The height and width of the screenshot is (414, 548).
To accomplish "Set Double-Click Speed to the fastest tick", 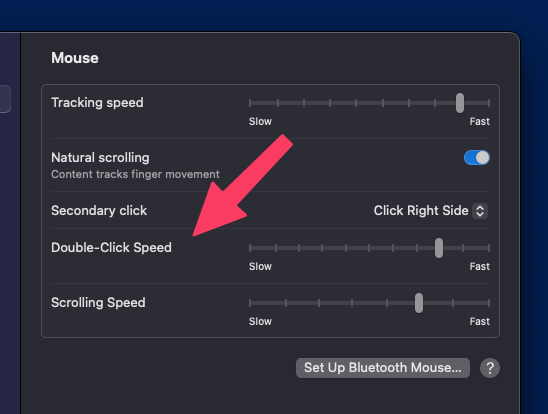I will 489,248.
